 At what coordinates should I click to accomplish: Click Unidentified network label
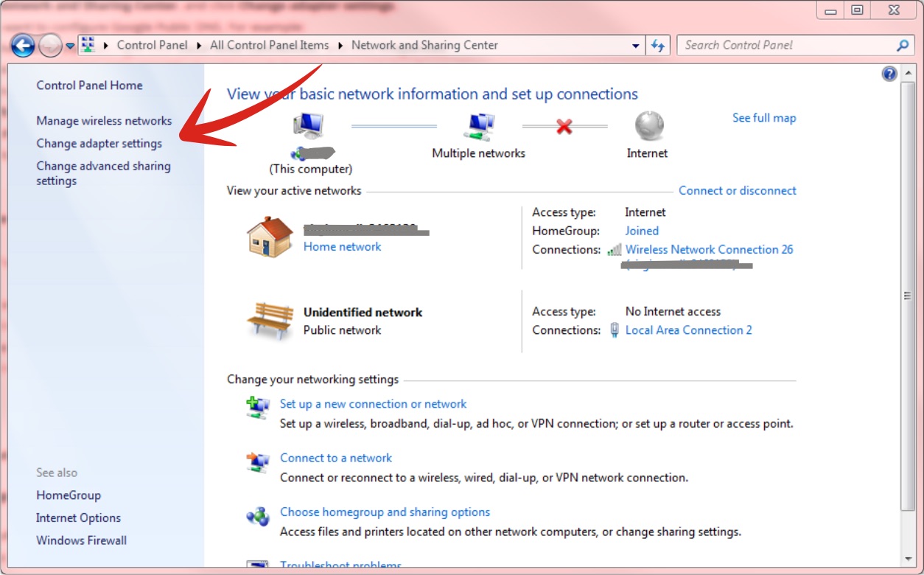tap(363, 312)
